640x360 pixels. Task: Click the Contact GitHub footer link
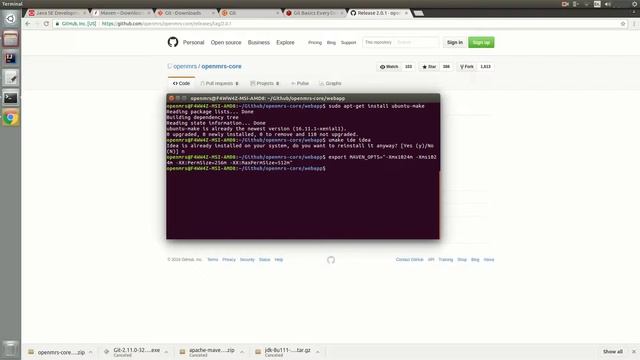click(409, 260)
